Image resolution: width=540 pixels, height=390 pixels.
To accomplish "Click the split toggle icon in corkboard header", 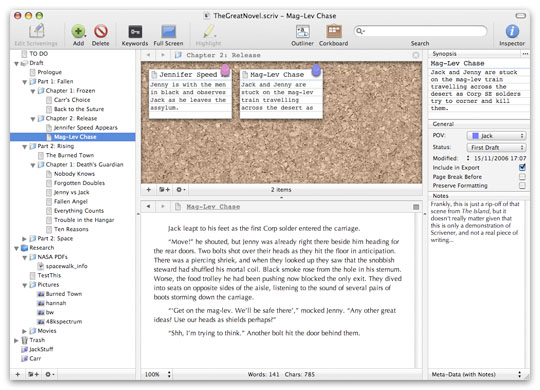I will pos(416,55).
